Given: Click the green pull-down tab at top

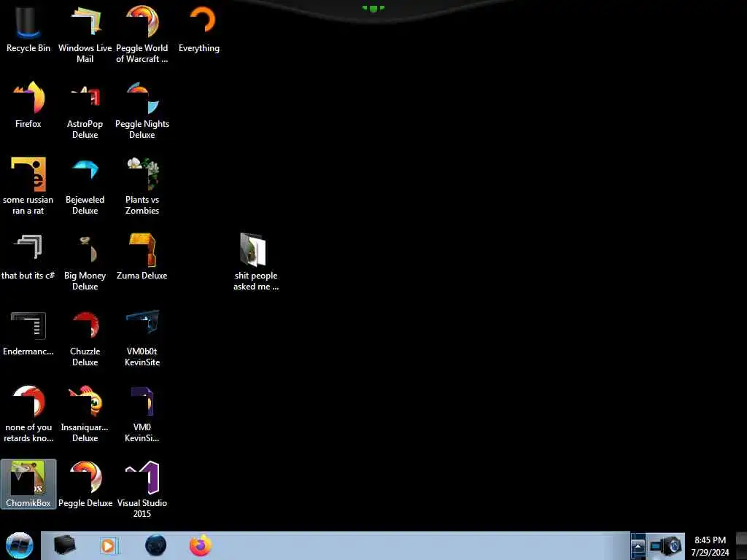Looking at the screenshot, I should point(373,8).
